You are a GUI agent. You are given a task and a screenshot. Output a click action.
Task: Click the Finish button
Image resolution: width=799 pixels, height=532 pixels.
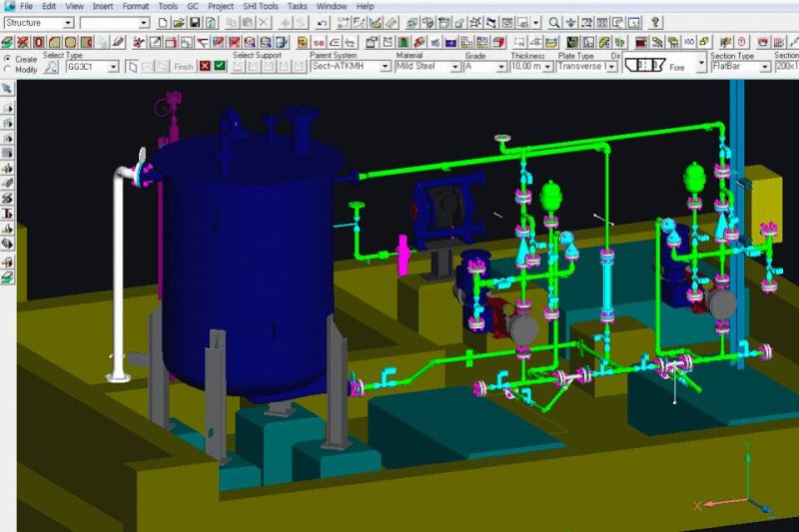(183, 67)
